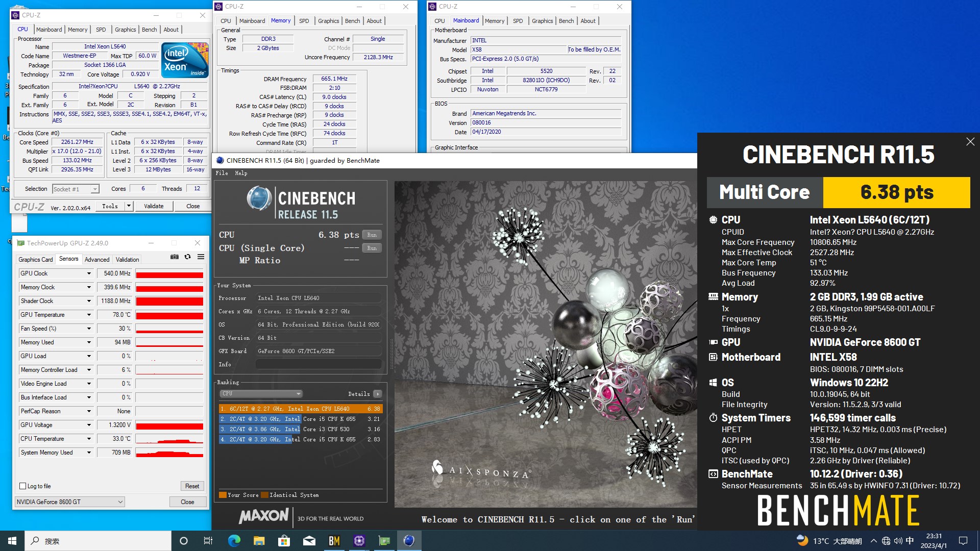Click the MAXON logo in Cinebench
Image resolution: width=980 pixels, height=551 pixels.
(264, 516)
